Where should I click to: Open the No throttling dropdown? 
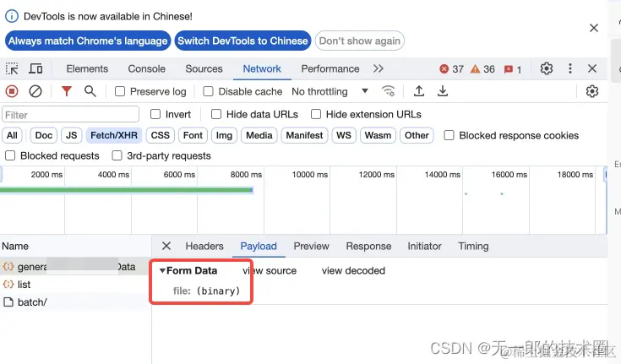click(330, 91)
